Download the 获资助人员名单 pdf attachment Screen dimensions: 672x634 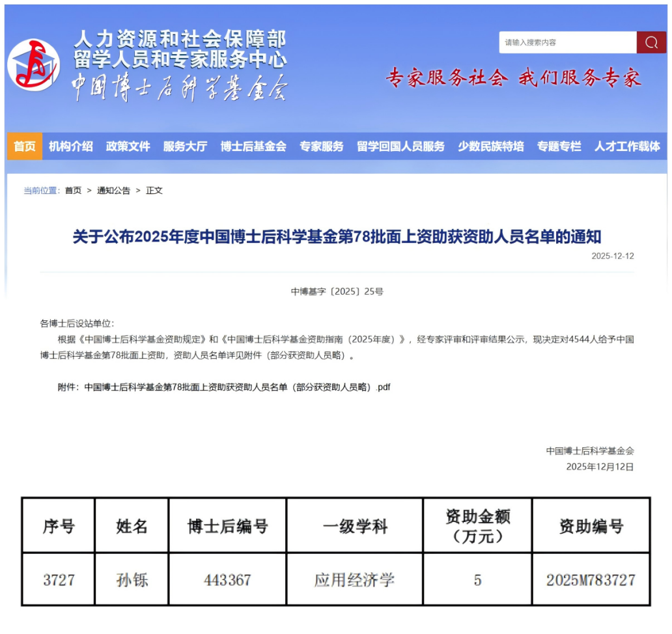(237, 387)
